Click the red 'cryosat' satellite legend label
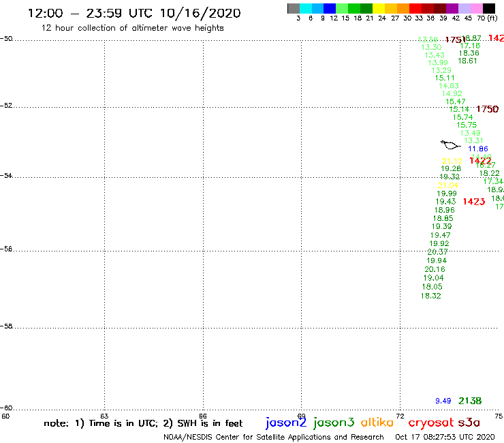The height and width of the screenshot is (443, 504). pyautogui.click(x=431, y=423)
